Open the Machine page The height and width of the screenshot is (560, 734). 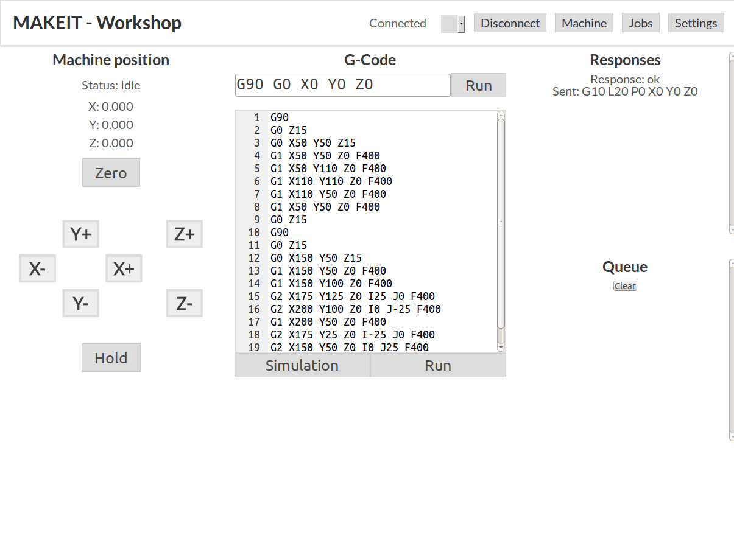584,23
